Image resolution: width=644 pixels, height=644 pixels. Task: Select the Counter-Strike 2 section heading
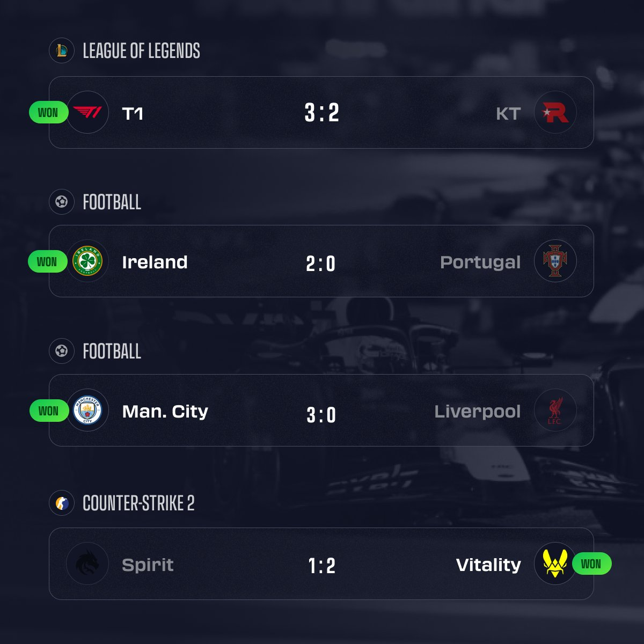point(138,503)
